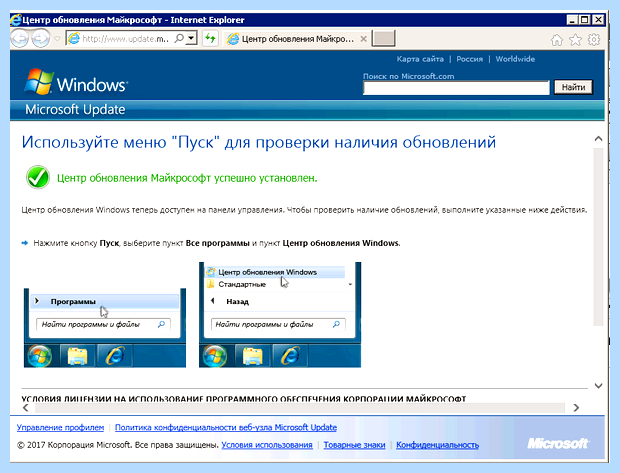Open the Управление профилем link
Image resolution: width=620 pixels, height=473 pixels.
pos(60,428)
